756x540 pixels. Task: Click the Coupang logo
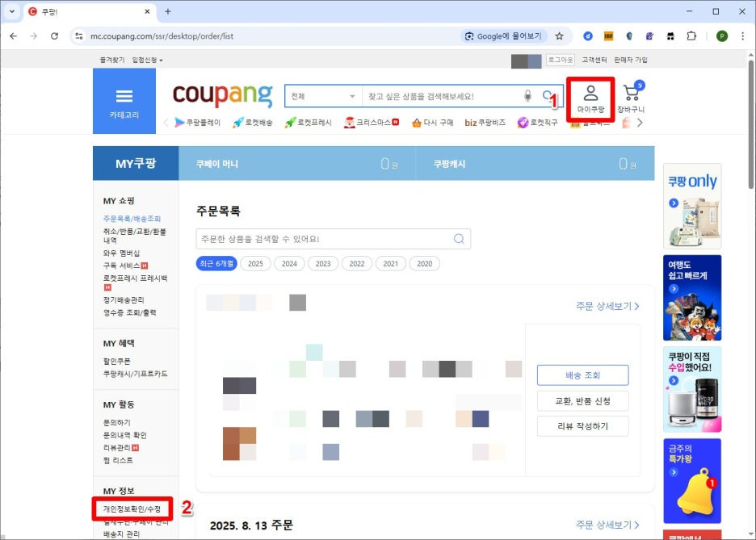coord(222,95)
